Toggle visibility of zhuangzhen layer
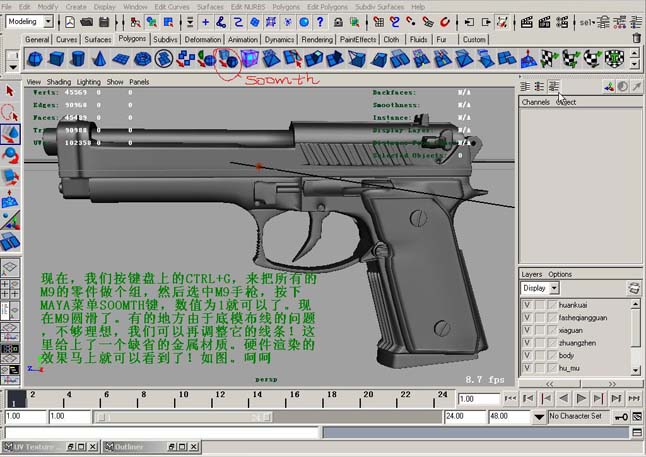The width and height of the screenshot is (646, 457). pyautogui.click(x=527, y=343)
